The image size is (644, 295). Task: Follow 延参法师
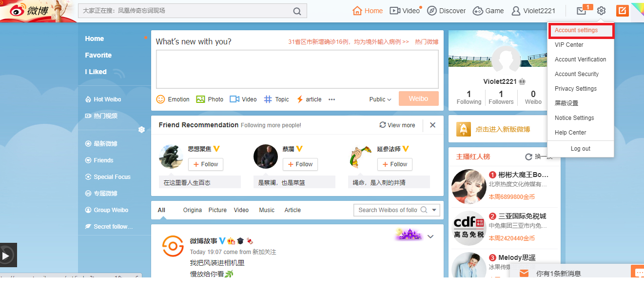tap(395, 164)
